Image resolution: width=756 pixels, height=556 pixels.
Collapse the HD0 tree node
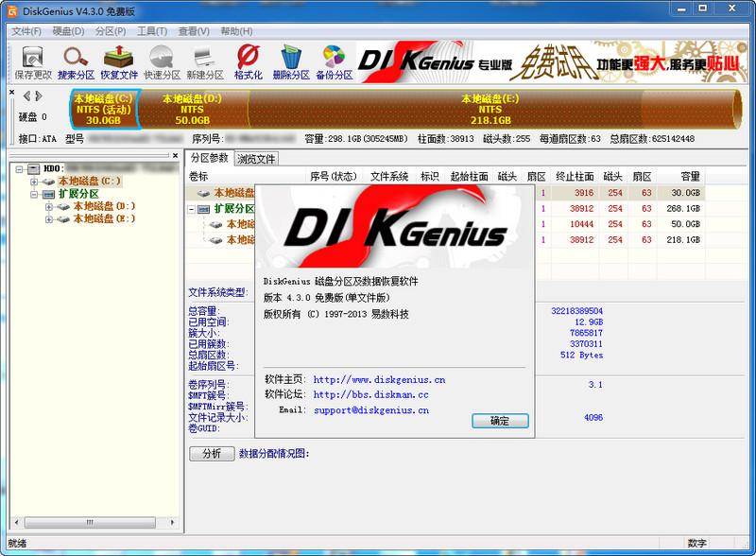pos(19,169)
